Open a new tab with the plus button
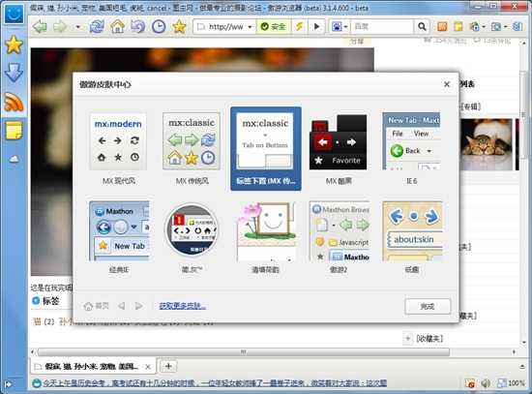532x394 pixels. pyautogui.click(x=168, y=366)
